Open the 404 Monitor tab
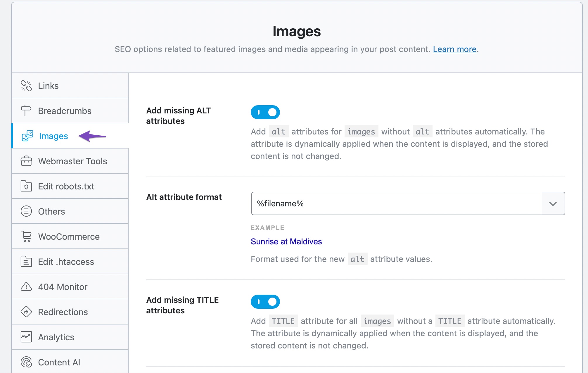Screen dimensions: 588x373 70,287
